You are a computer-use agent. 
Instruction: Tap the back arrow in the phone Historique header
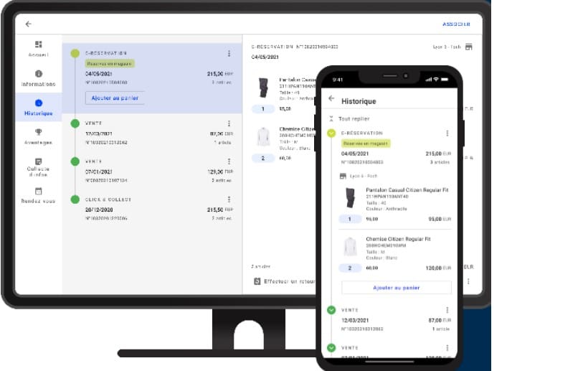coord(331,99)
